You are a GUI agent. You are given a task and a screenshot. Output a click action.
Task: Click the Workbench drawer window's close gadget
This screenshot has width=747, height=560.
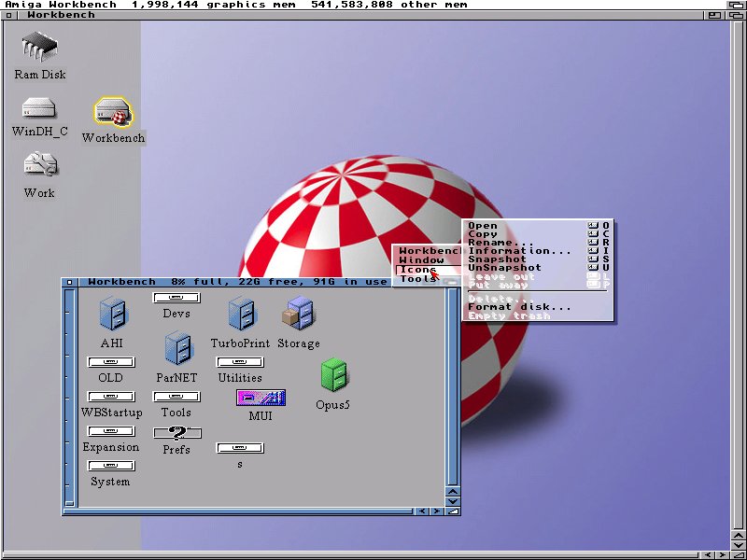pos(70,282)
